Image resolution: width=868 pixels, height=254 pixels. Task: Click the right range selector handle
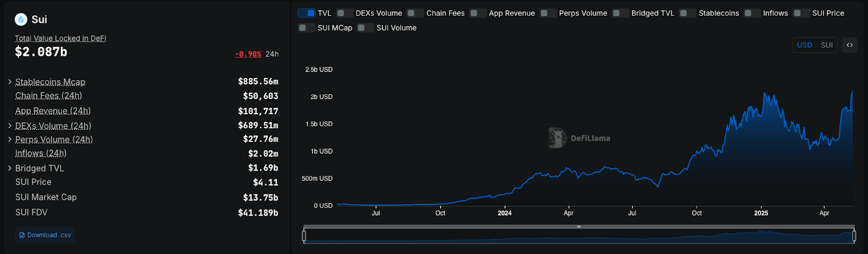pos(854,236)
